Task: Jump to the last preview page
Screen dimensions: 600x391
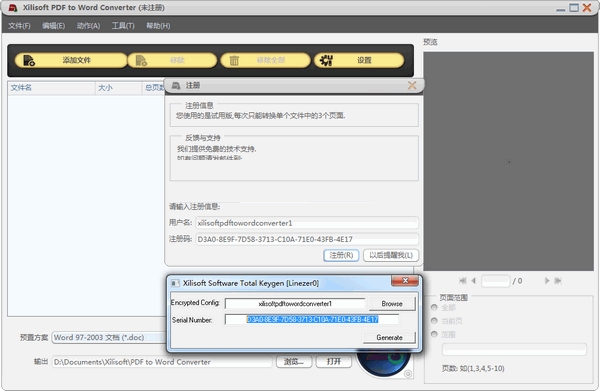Action: (558, 281)
